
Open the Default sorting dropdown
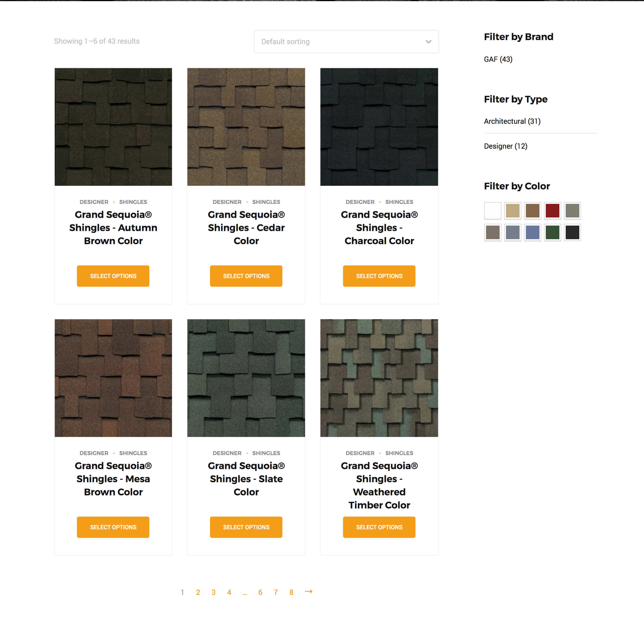[346, 42]
